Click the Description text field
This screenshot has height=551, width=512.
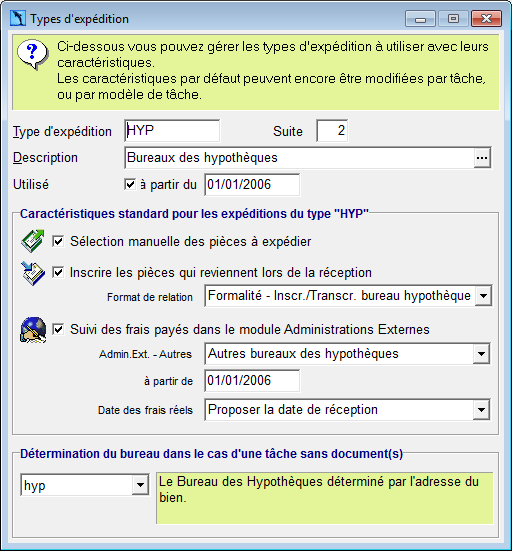coord(299,158)
